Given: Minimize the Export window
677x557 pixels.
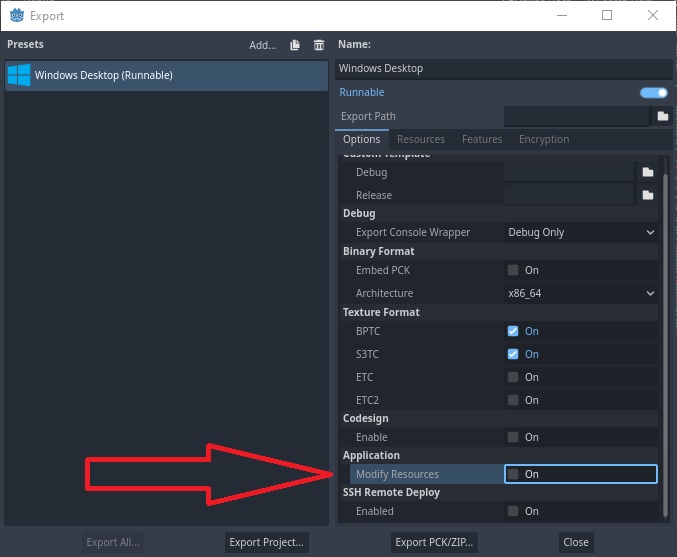Looking at the screenshot, I should 562,16.
